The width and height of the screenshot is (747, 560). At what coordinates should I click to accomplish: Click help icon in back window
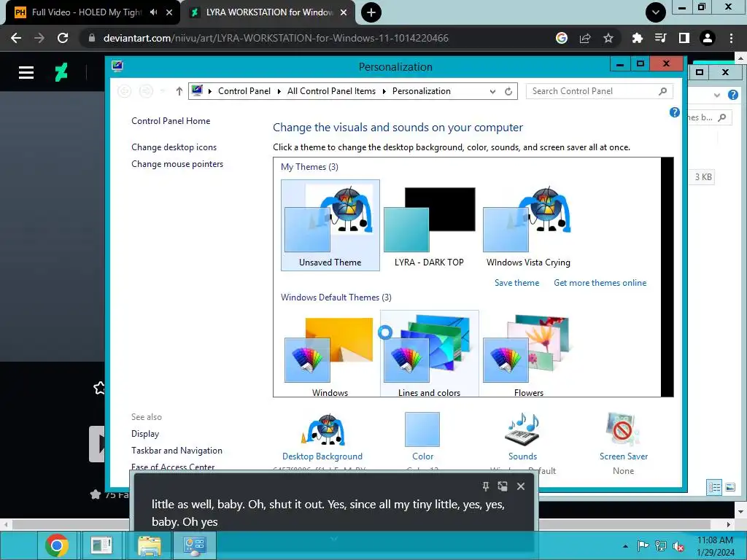click(733, 95)
